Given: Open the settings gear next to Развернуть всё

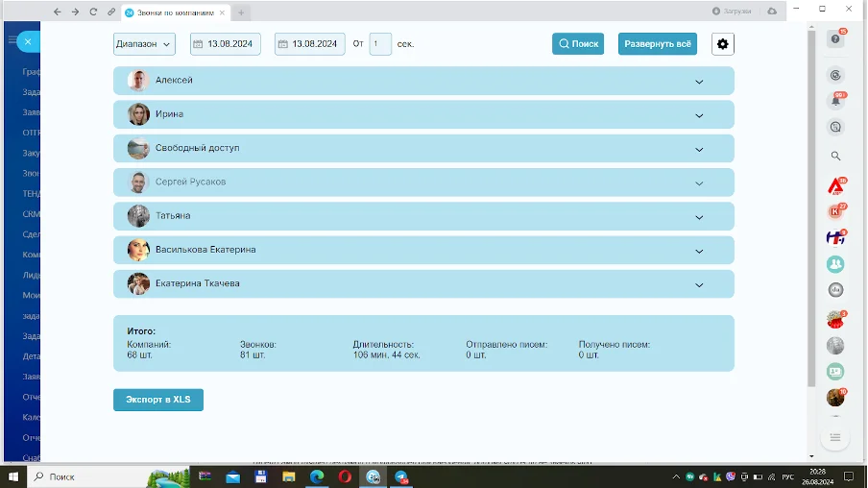Looking at the screenshot, I should [722, 44].
